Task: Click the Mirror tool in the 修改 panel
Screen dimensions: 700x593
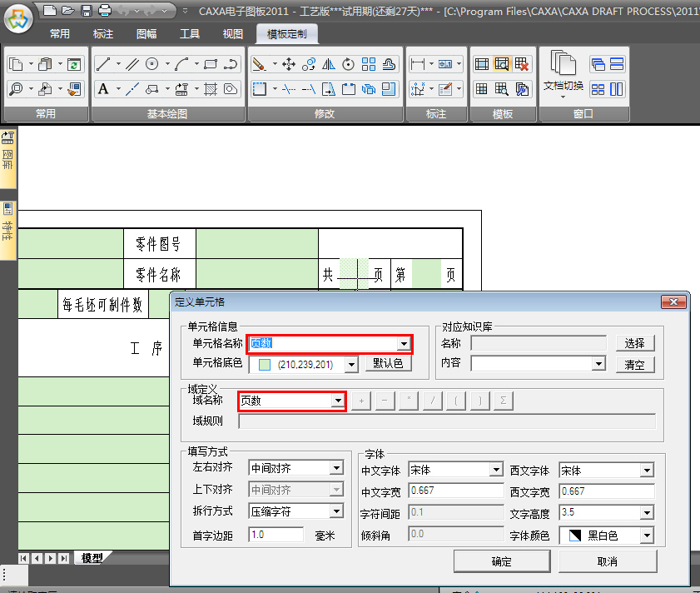Action: click(329, 64)
